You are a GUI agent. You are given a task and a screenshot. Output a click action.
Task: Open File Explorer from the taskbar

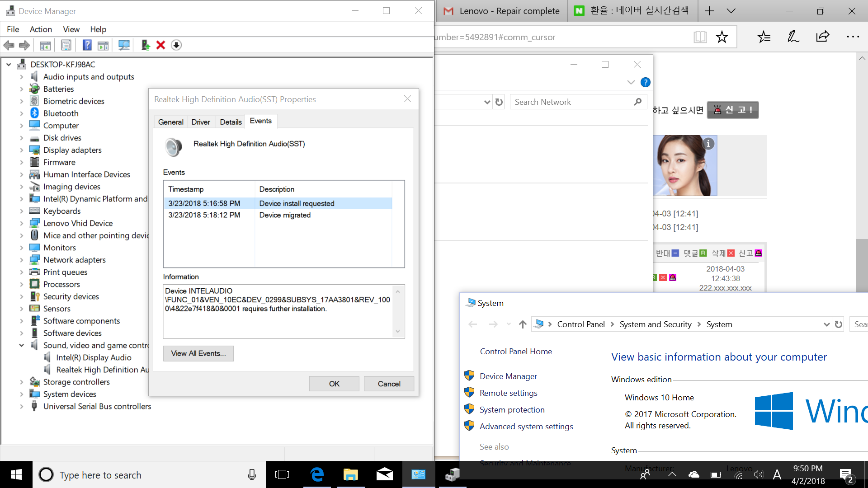(x=350, y=474)
